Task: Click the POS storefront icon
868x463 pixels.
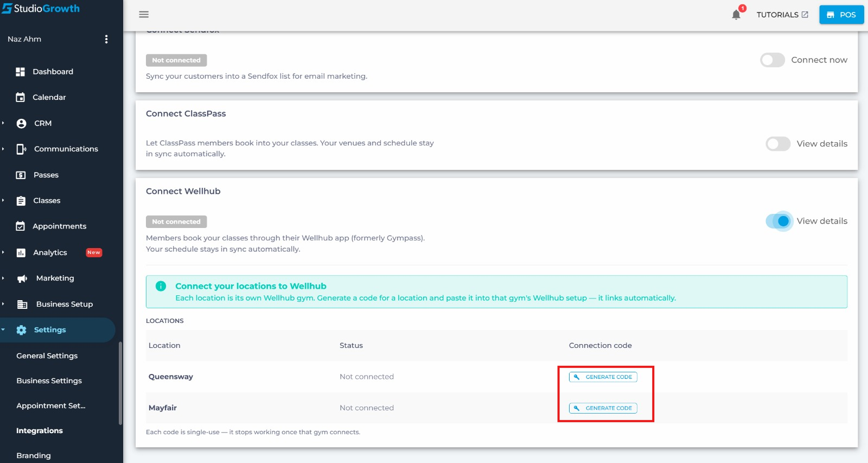Action: point(831,15)
